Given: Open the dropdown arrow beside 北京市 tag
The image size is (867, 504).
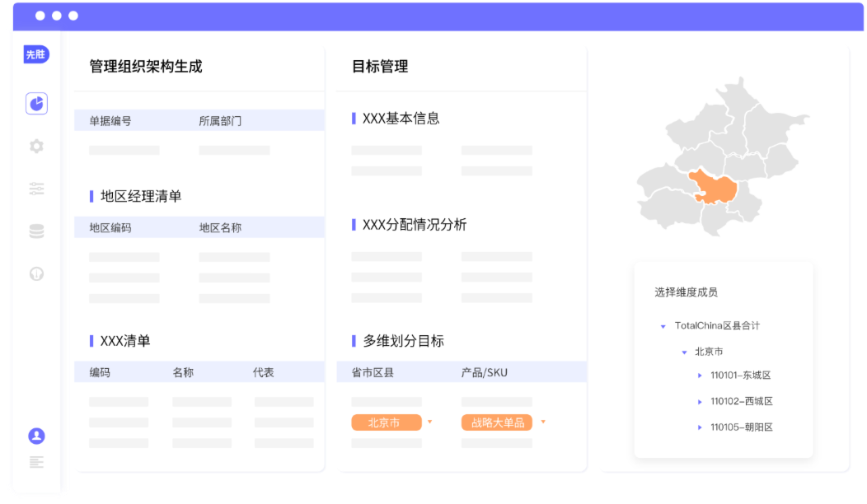Looking at the screenshot, I should (x=429, y=422).
